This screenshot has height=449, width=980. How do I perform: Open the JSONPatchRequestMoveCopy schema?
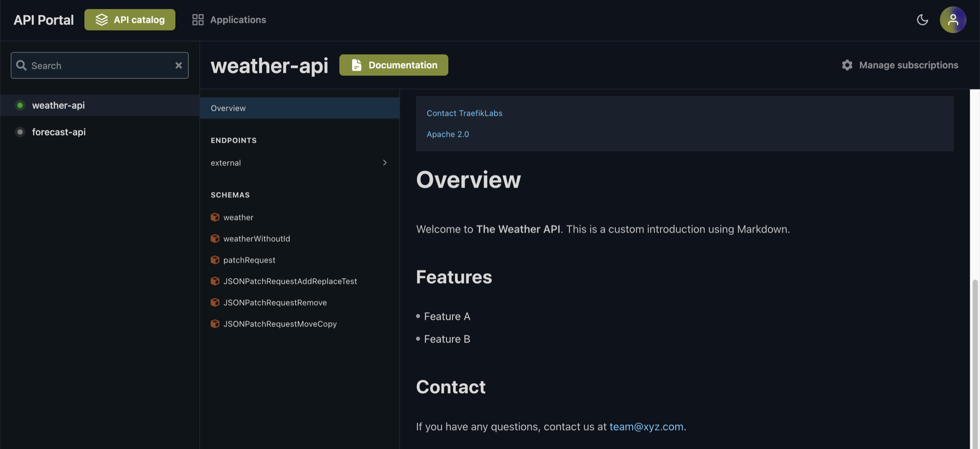click(280, 324)
